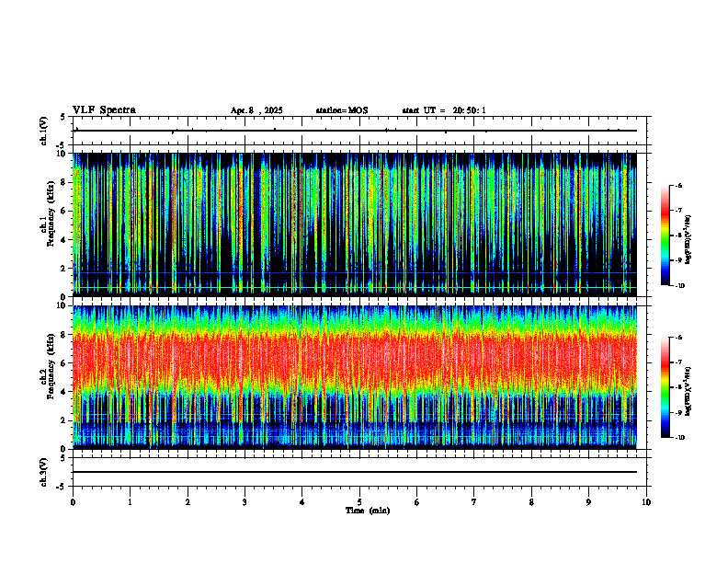Click time-axis tick label '3'
The width and height of the screenshot is (728, 563).
[x=245, y=502]
